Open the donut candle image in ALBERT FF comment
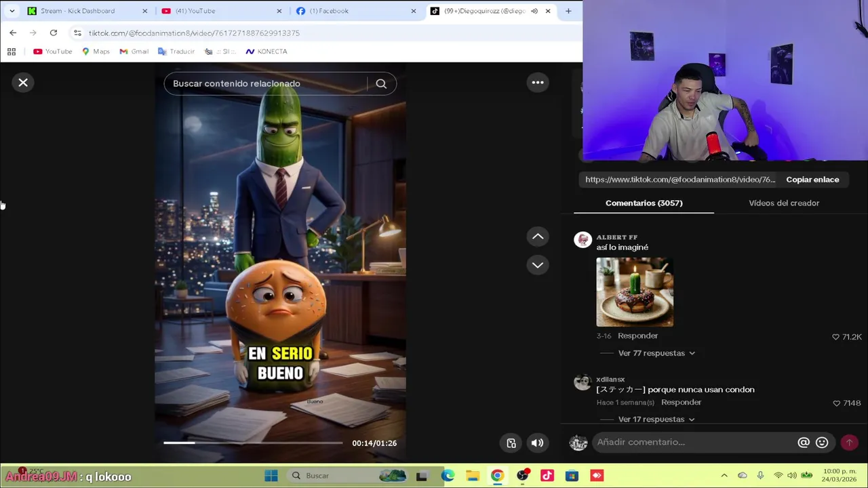Image resolution: width=868 pixels, height=488 pixels. click(635, 292)
